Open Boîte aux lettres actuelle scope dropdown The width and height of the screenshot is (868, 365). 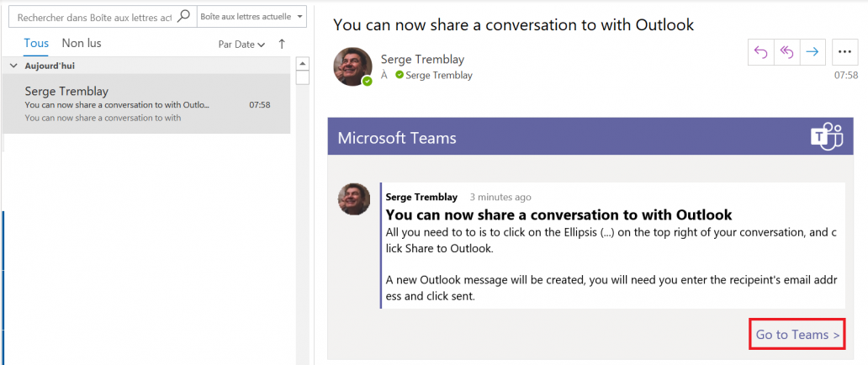point(251,17)
